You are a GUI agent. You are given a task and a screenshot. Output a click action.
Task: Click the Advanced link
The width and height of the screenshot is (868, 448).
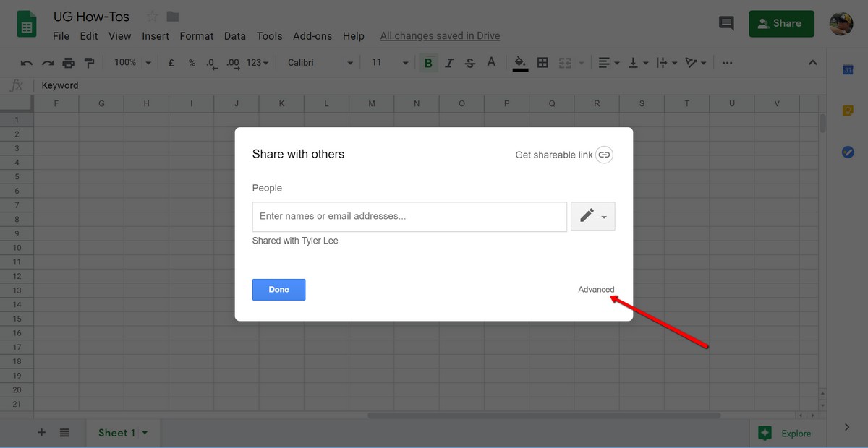coord(596,289)
